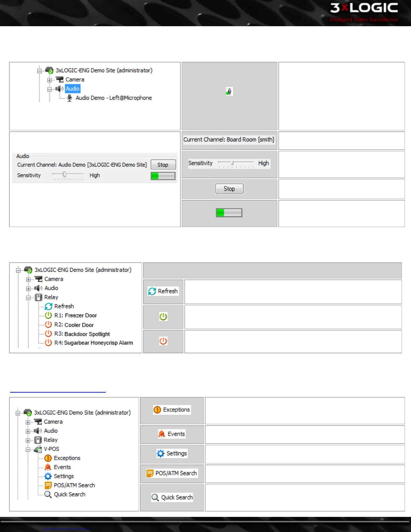
Task: Collapse the V-POS node in bottom tree
Action: (28, 449)
